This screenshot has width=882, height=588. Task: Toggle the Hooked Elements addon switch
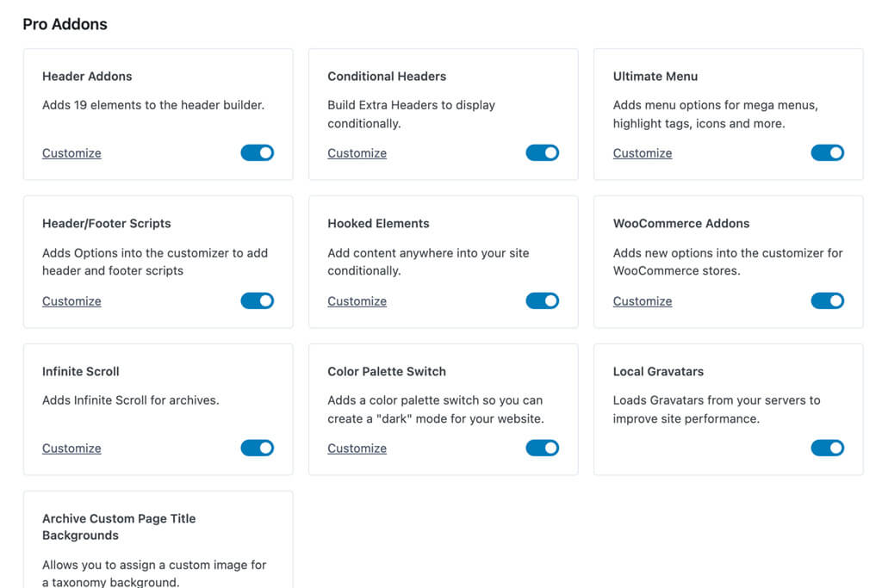point(542,300)
